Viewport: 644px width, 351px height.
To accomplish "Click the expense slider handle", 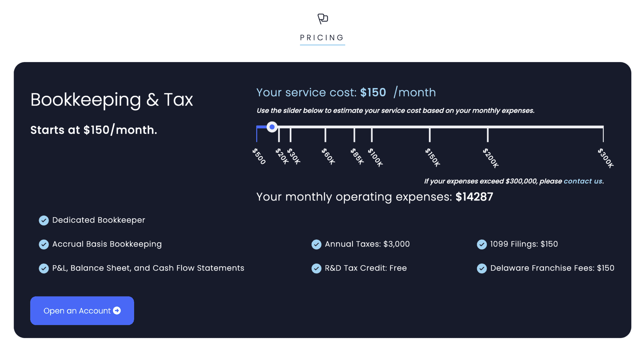I will click(x=272, y=127).
